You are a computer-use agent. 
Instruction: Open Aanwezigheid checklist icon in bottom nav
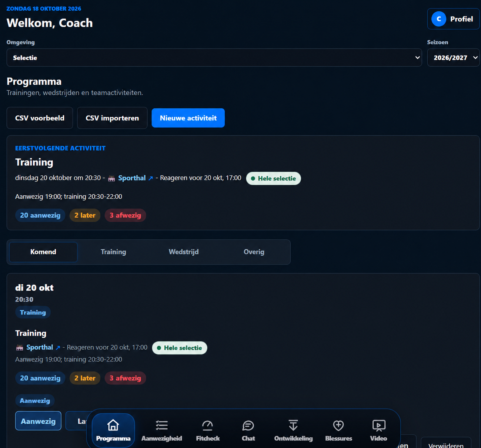[x=162, y=425]
